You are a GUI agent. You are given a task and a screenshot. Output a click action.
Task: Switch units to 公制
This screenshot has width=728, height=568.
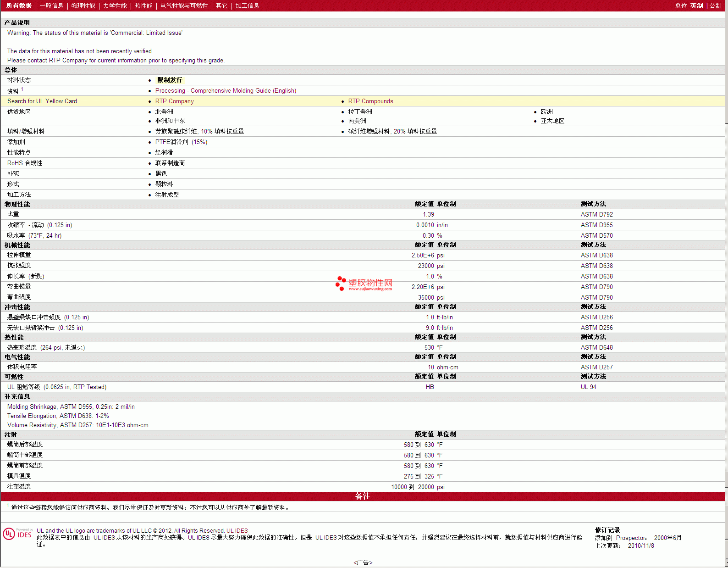(x=716, y=6)
